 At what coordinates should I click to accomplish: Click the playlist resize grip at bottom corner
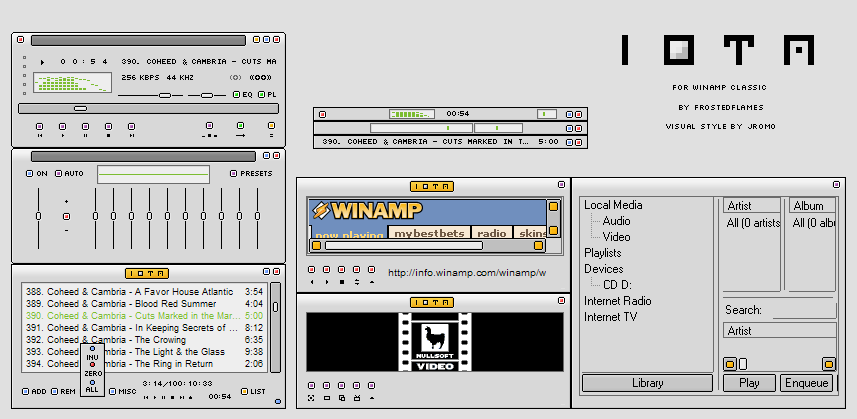[x=278, y=402]
